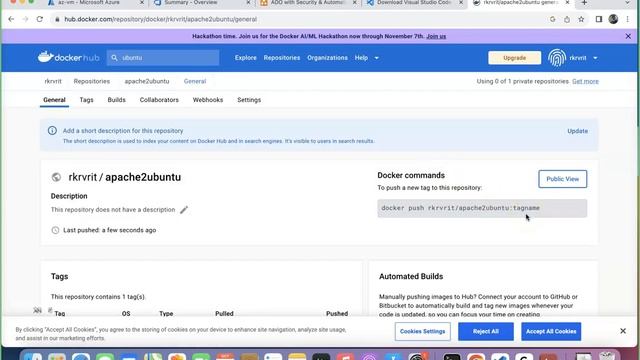Screen dimensions: 640x360
Task: Open Explore in the top navigation
Action: (x=246, y=58)
